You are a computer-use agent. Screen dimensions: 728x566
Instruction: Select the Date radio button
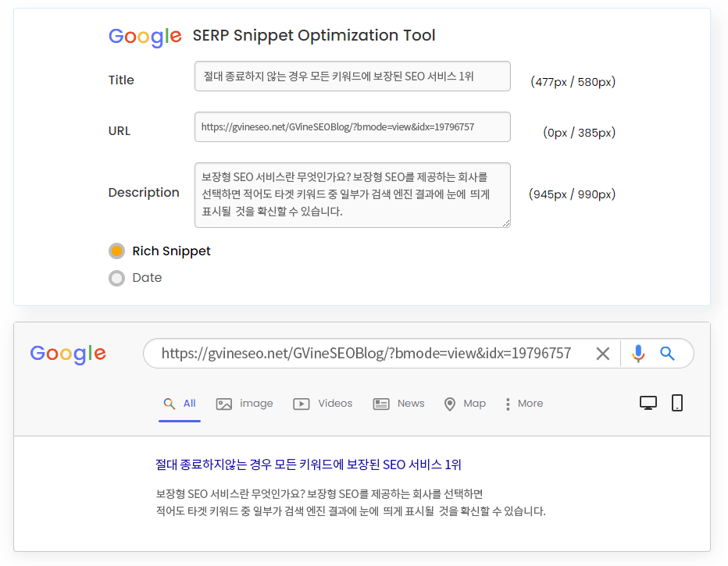point(116,278)
